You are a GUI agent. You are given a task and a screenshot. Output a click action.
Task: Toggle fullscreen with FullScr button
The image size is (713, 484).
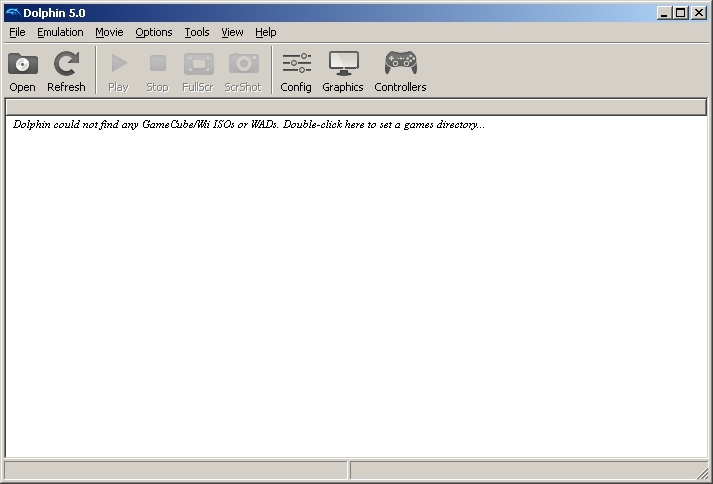pyautogui.click(x=198, y=72)
